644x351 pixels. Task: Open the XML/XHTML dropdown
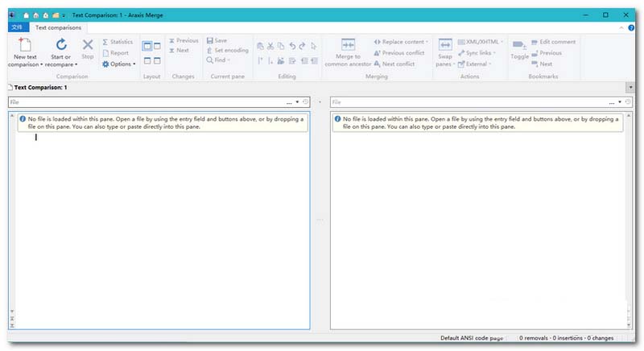[480, 42]
